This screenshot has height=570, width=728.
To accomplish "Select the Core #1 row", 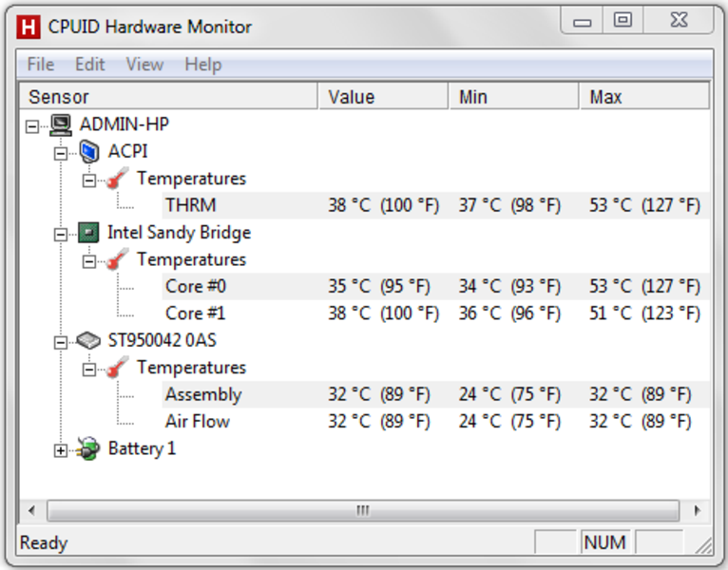I will (x=435, y=313).
